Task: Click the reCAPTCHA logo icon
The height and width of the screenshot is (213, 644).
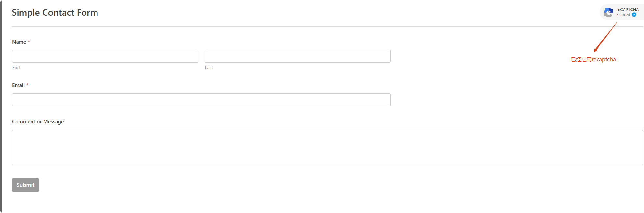Action: point(608,13)
